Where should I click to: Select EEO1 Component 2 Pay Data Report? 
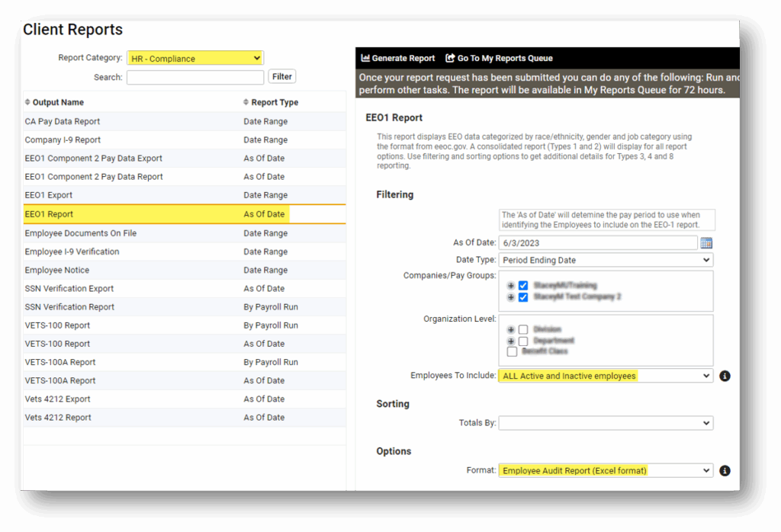click(185, 177)
